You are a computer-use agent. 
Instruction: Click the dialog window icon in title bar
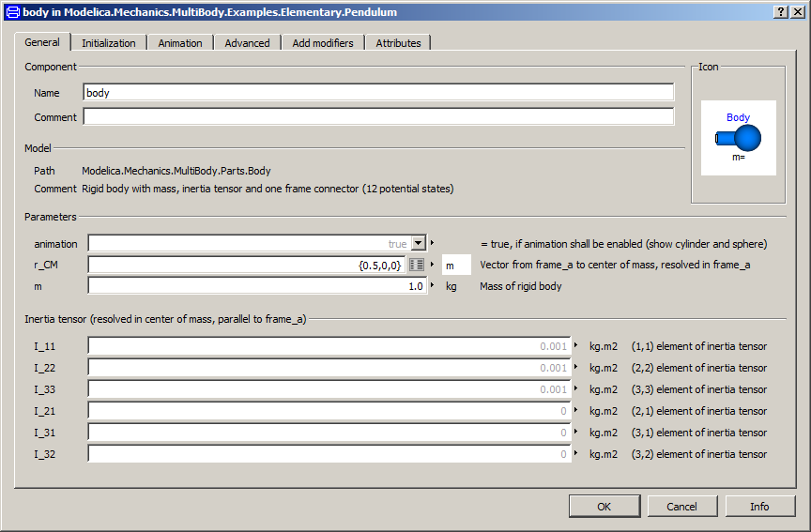pos(11,11)
